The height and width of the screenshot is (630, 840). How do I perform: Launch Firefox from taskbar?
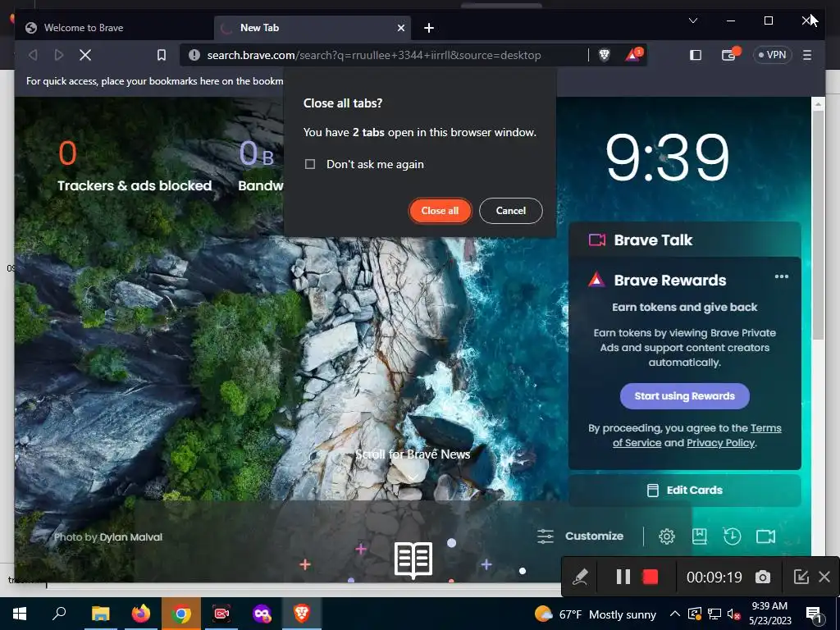tap(141, 614)
